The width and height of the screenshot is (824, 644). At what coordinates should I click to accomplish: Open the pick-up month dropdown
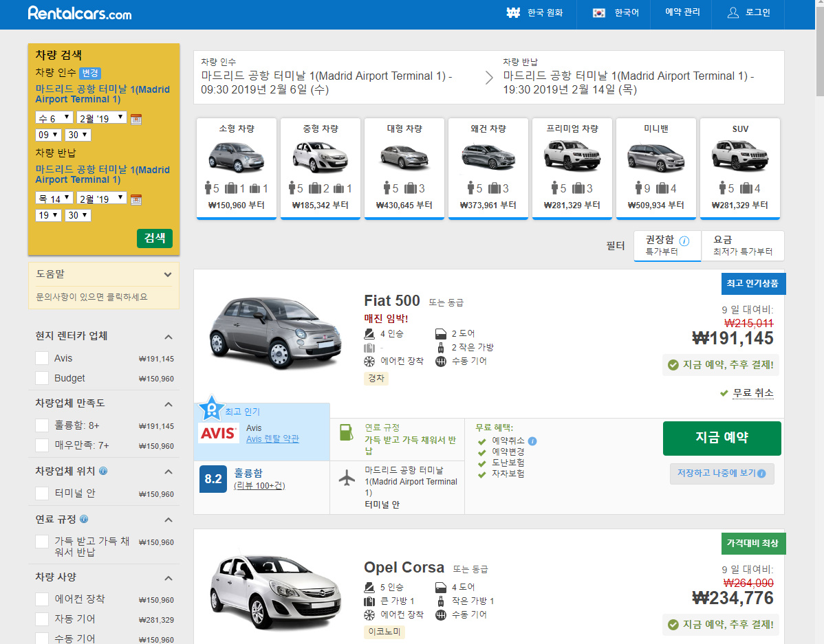[102, 118]
